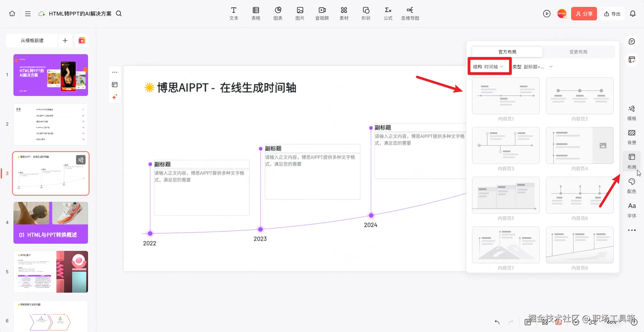The height and width of the screenshot is (332, 644).
Task: Open the canvas more-options dots icon
Action: coord(115,72)
